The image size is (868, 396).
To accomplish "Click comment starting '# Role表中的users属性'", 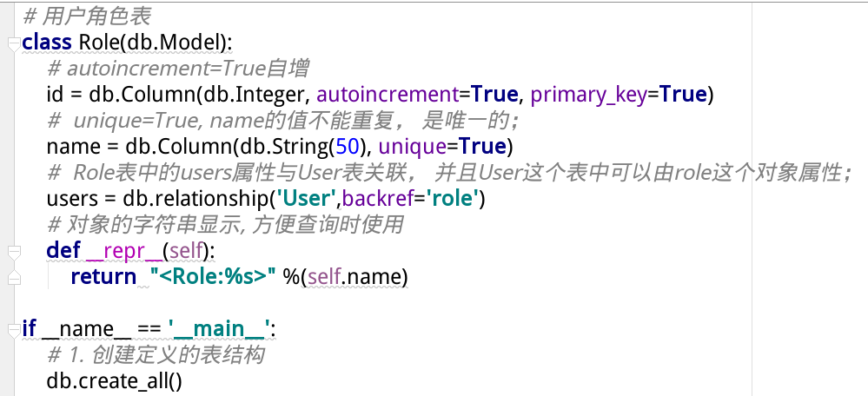I will coord(449,173).
